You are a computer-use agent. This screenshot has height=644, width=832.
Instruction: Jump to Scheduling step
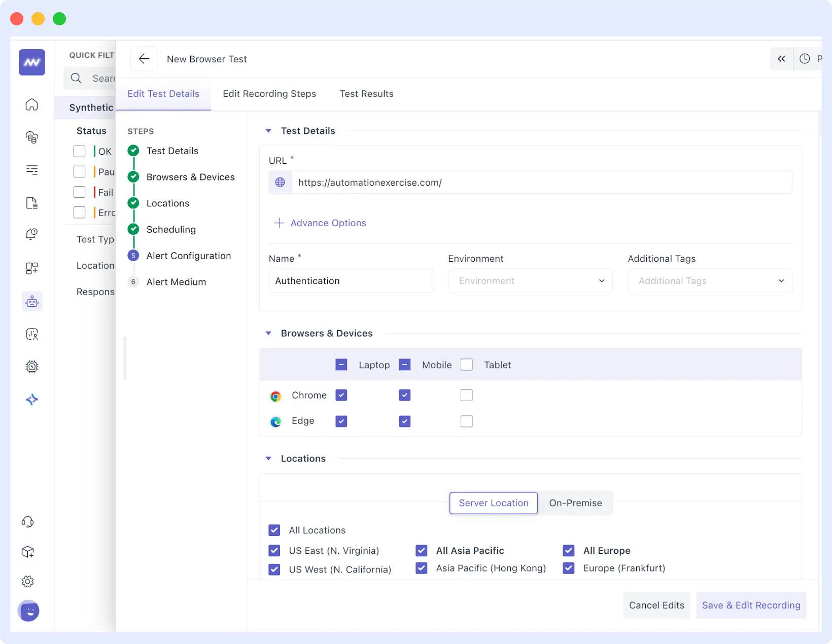pos(171,230)
